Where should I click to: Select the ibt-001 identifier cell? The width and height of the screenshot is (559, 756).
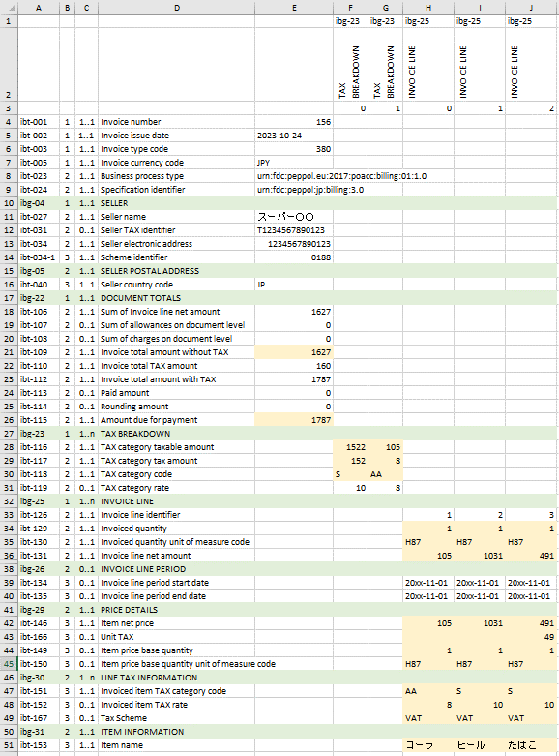tap(39, 122)
